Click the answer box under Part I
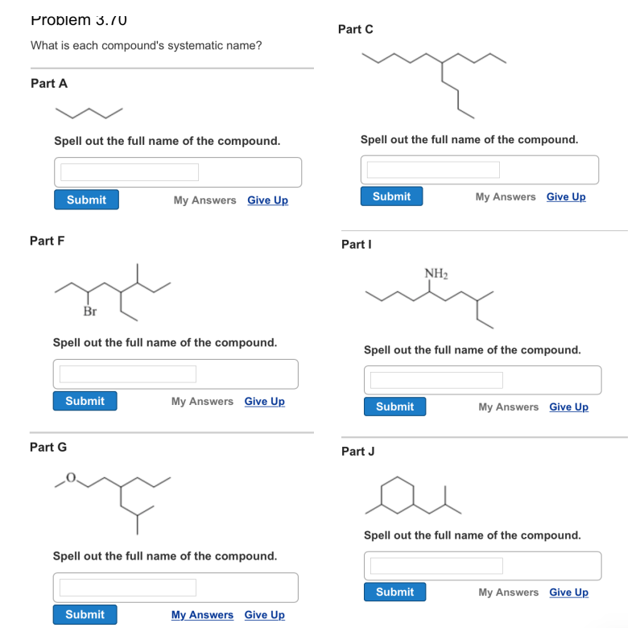This screenshot has width=644, height=644. click(435, 380)
